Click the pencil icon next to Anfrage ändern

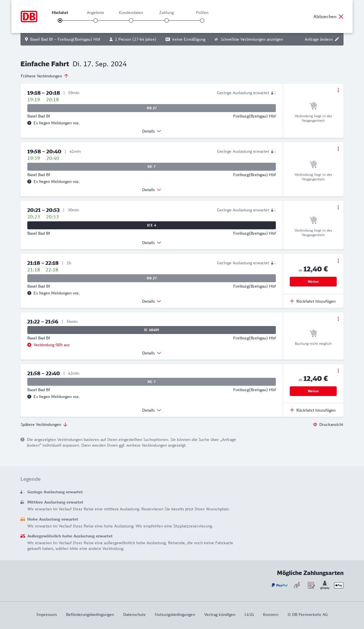[337, 39]
